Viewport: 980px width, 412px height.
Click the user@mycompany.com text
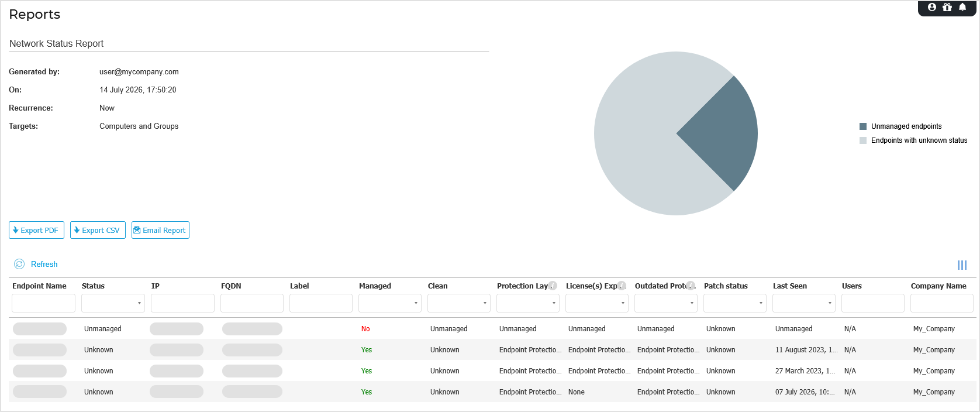click(139, 72)
